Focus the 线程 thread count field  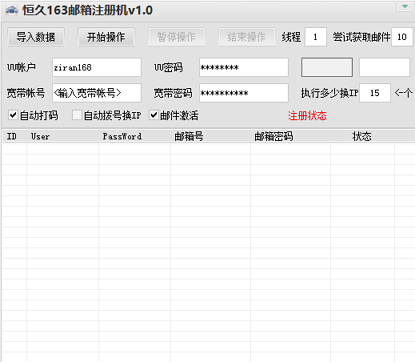click(315, 37)
